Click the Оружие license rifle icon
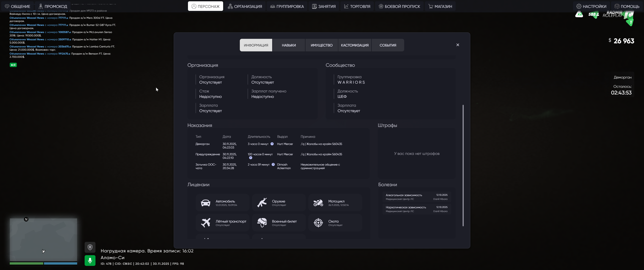644x270 pixels. (x=262, y=202)
